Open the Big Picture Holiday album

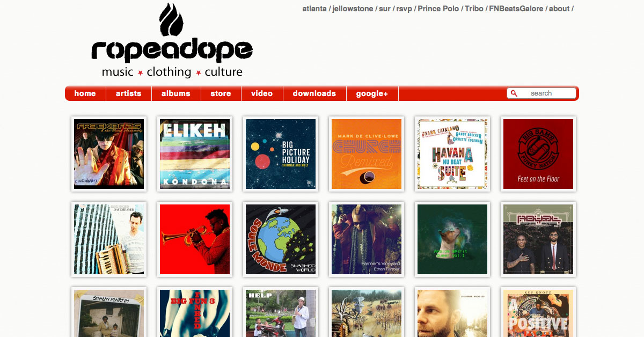click(281, 154)
